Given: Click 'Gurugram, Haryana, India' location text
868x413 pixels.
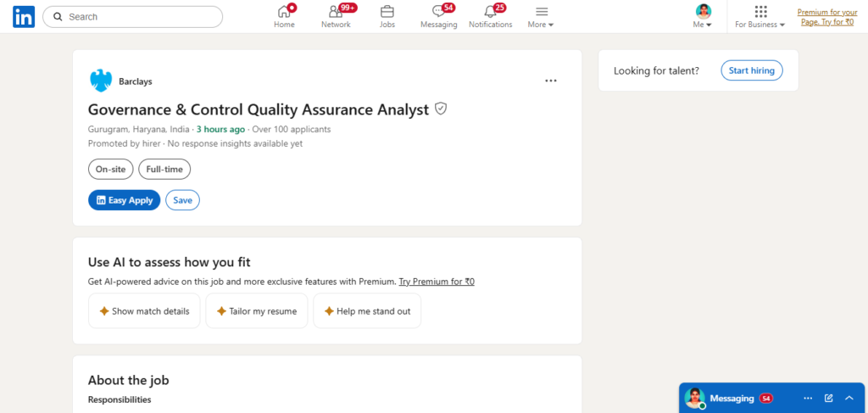Looking at the screenshot, I should tap(138, 130).
